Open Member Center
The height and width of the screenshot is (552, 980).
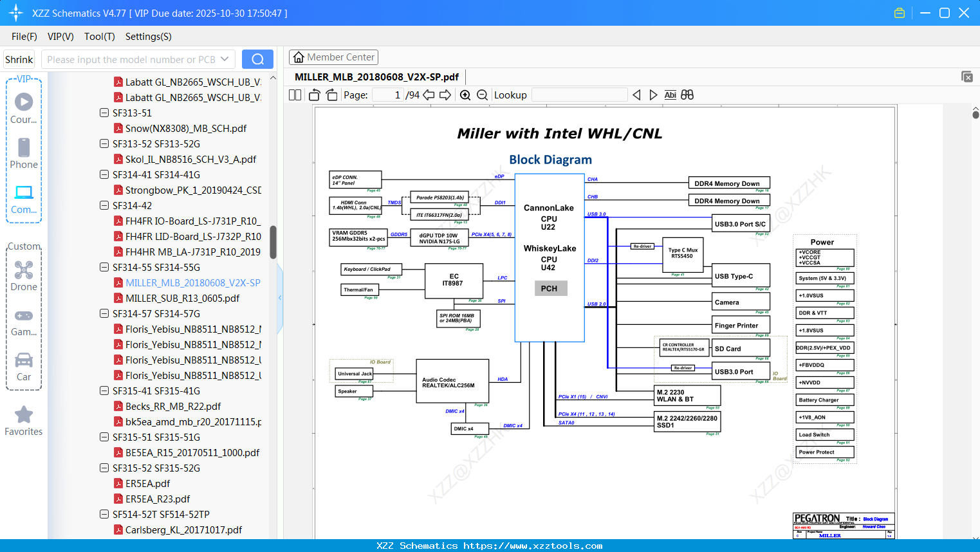[333, 57]
